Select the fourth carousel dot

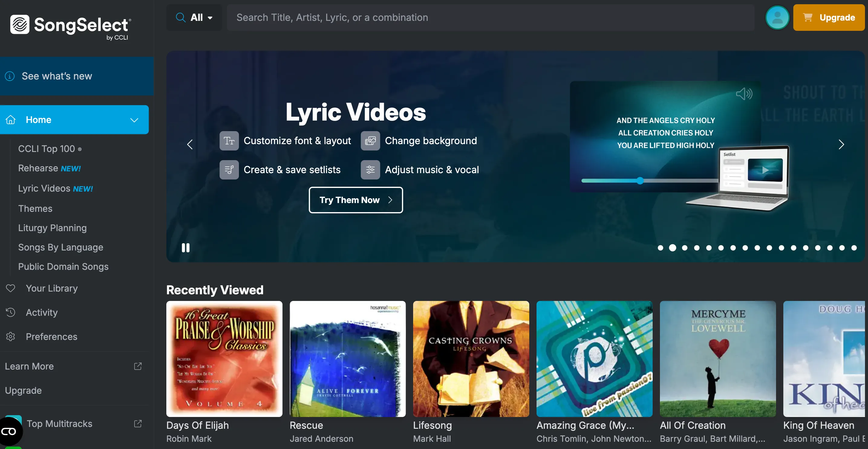pos(697,248)
